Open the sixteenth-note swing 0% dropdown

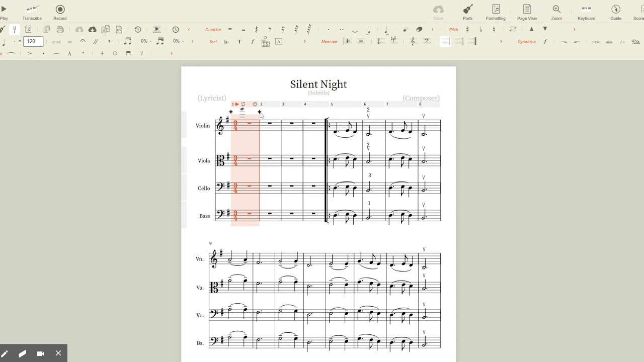[x=178, y=41]
